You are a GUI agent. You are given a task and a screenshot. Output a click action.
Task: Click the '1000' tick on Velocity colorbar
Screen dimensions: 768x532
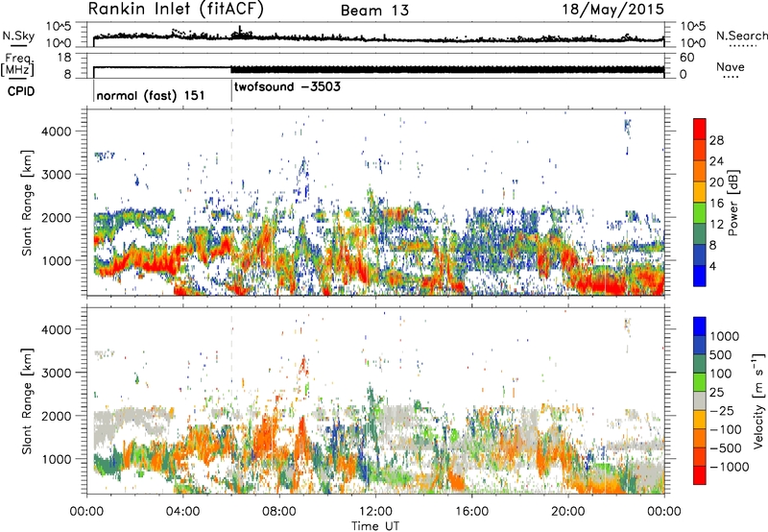725,336
